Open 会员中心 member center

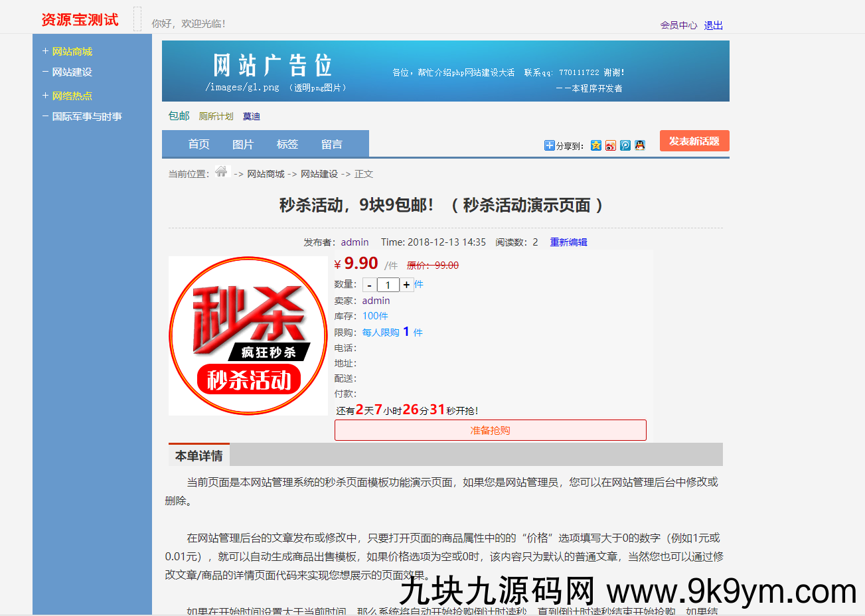(x=678, y=25)
